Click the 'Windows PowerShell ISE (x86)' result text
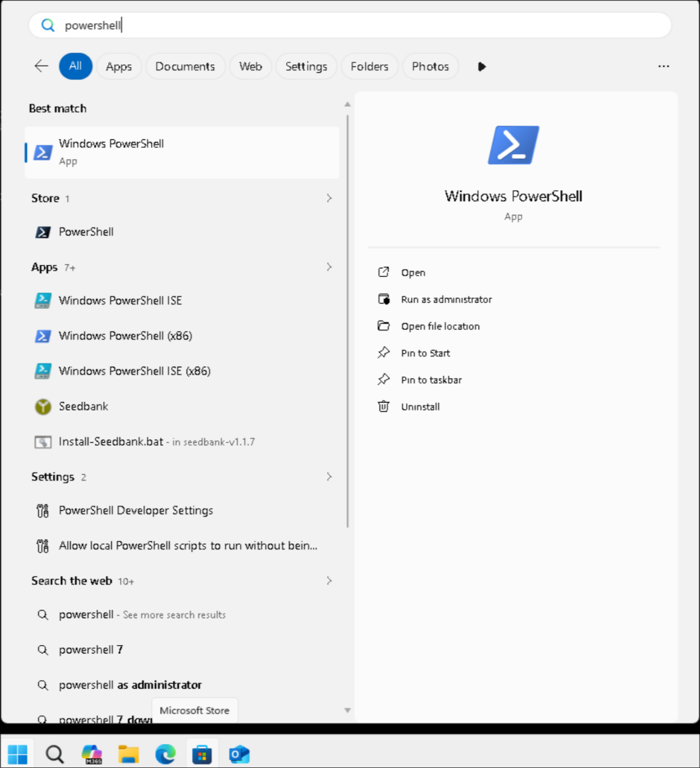 (135, 371)
